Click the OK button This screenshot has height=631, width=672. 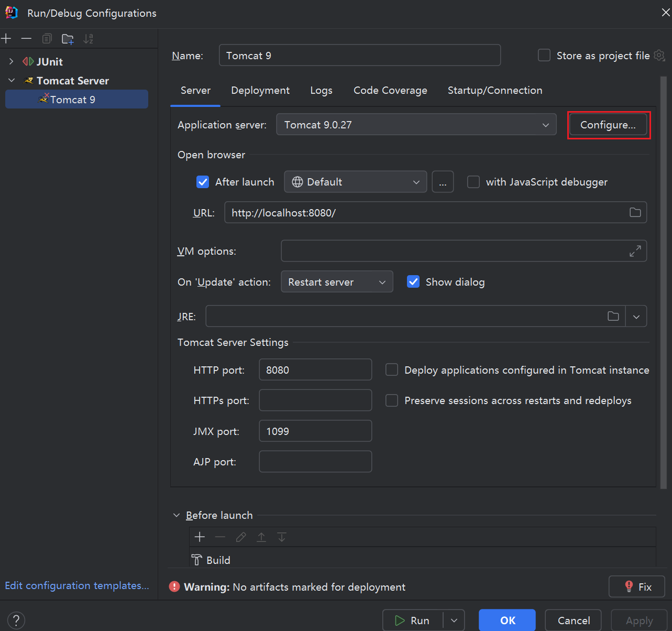[507, 620]
